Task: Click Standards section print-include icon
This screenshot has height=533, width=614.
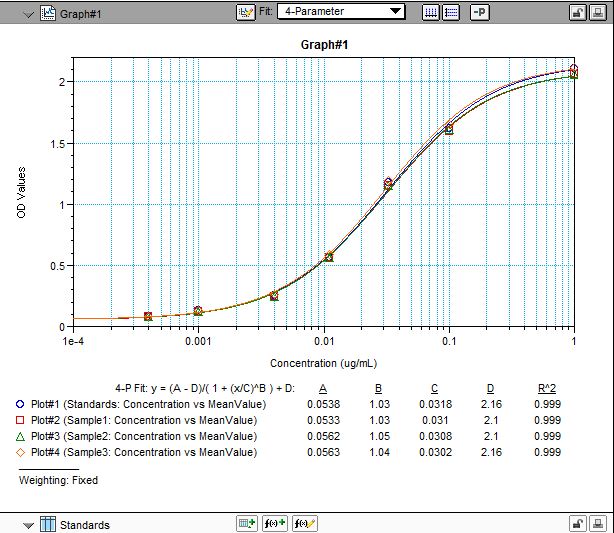Action: [x=598, y=524]
